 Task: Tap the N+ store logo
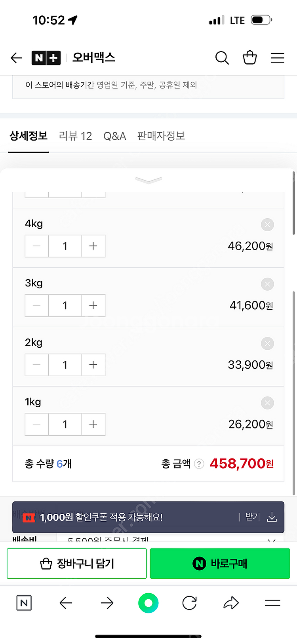click(x=46, y=58)
